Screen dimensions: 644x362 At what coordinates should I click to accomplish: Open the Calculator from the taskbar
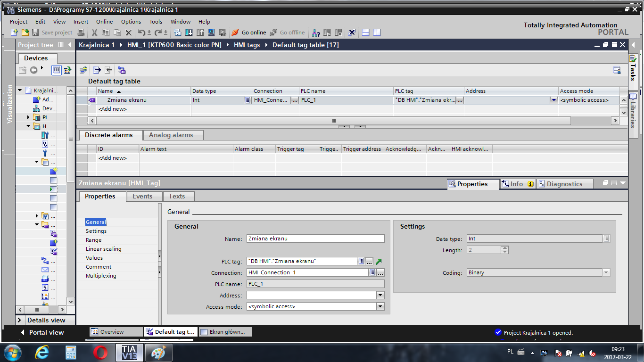pyautogui.click(x=71, y=352)
